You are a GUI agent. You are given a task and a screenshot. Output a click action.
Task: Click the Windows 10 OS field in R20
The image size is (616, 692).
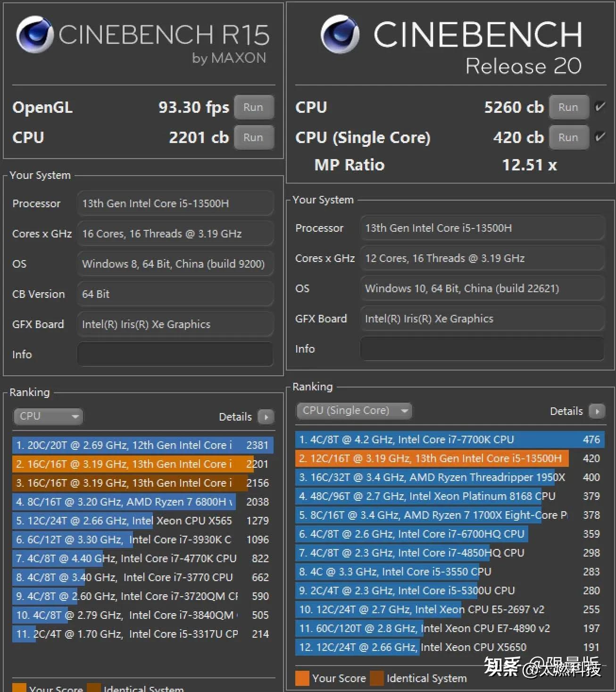(x=483, y=288)
